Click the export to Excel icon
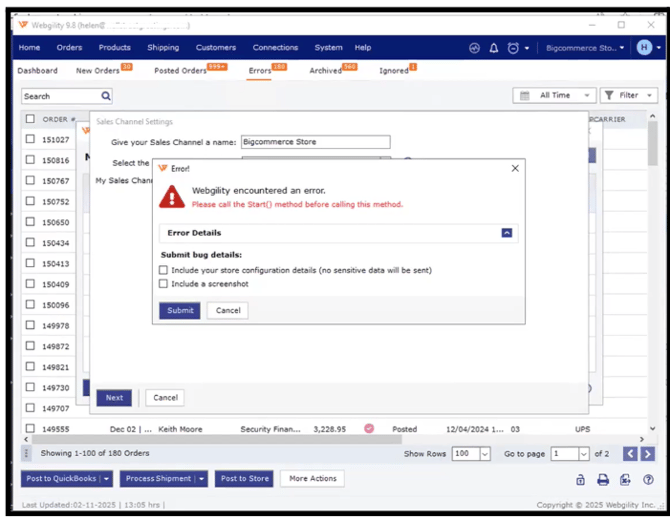The image size is (670, 520). point(625,480)
